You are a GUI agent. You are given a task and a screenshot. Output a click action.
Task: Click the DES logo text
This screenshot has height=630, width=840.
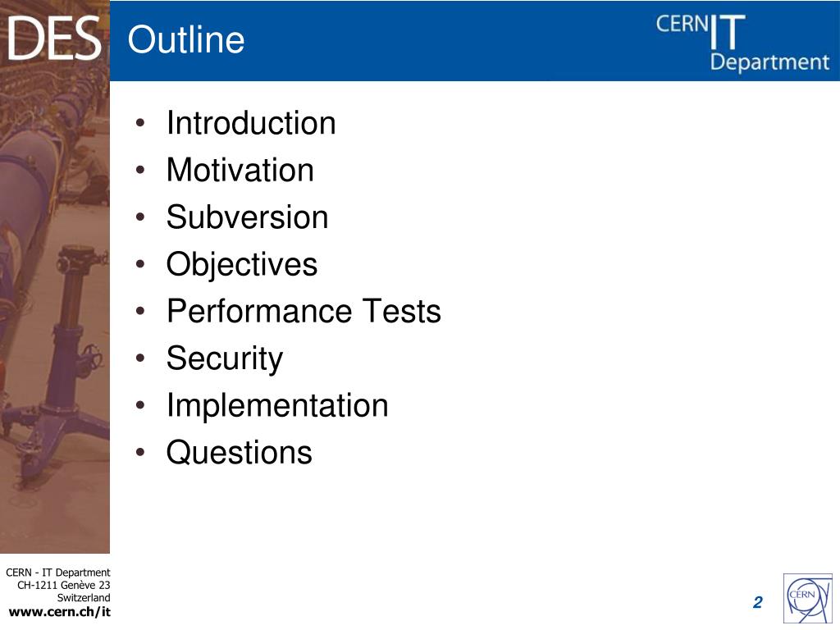click(x=53, y=39)
